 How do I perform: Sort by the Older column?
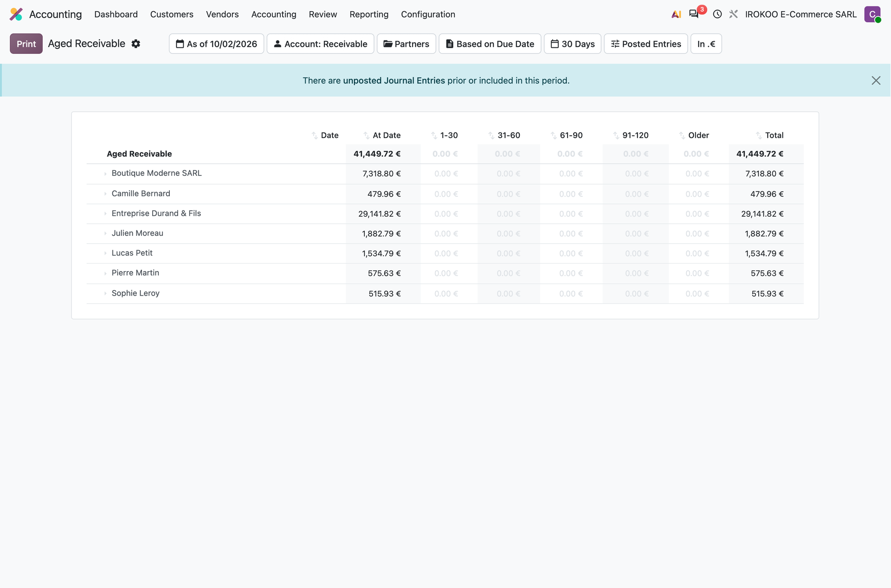[682, 135]
